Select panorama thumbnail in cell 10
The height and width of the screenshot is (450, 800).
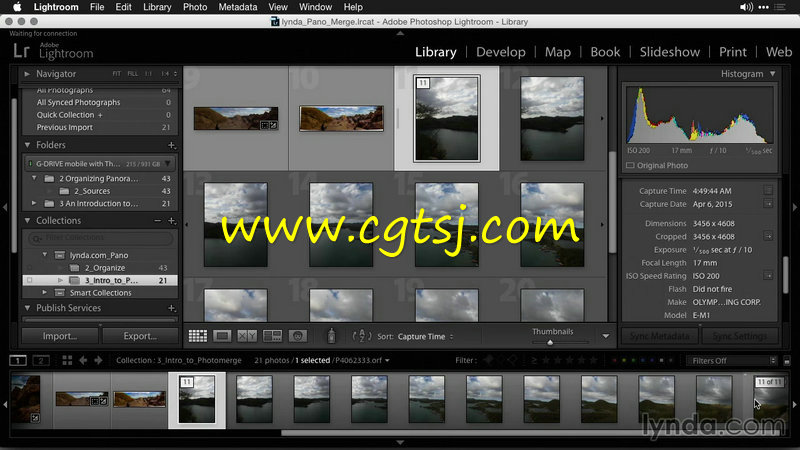(x=341, y=118)
